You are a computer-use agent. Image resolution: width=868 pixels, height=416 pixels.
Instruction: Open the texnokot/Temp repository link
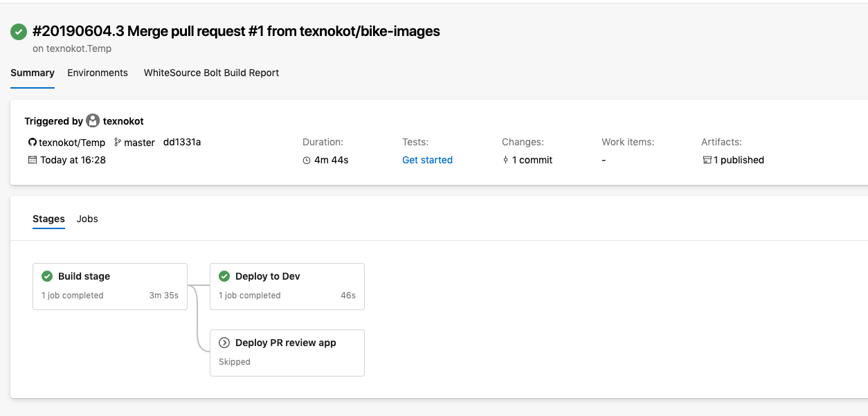coord(72,143)
